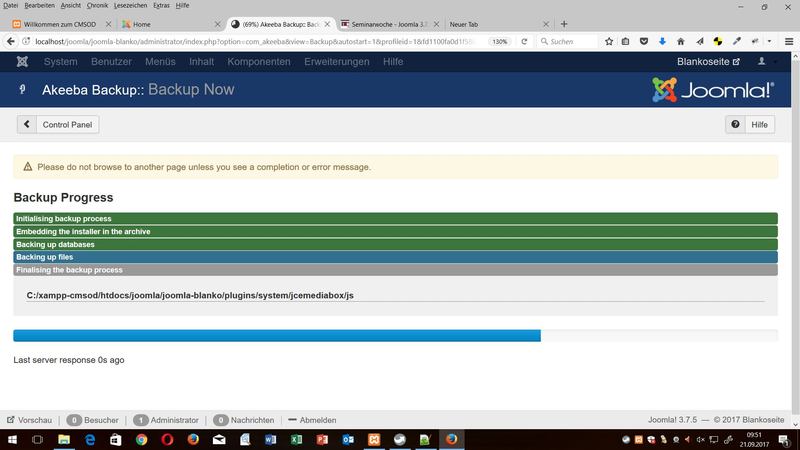800x450 pixels.
Task: Show bookmarks list icon
Action: [x=626, y=41]
